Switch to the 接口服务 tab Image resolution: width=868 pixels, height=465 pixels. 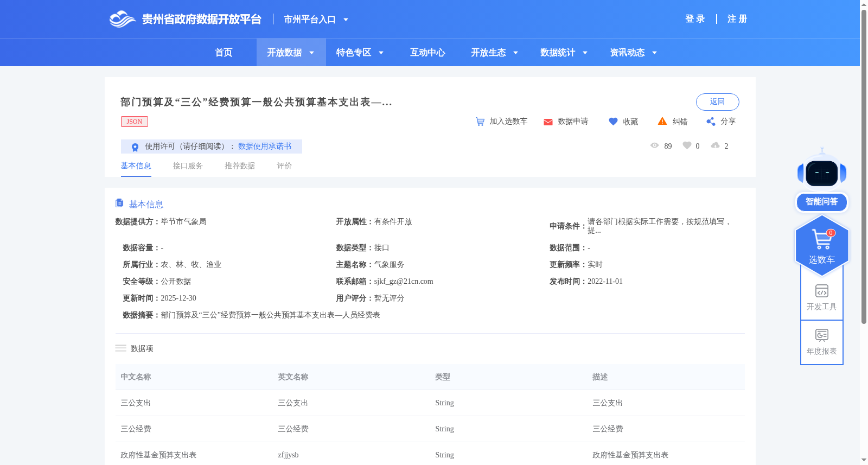point(188,166)
